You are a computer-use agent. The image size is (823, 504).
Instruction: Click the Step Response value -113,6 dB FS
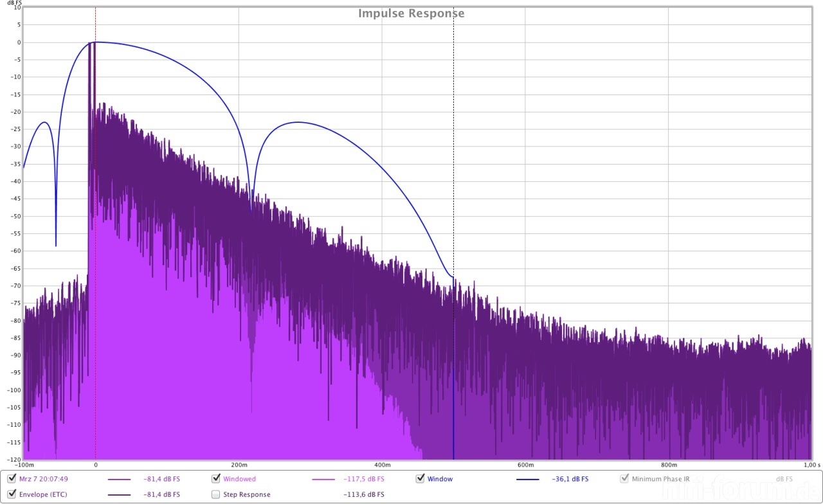[x=364, y=495]
